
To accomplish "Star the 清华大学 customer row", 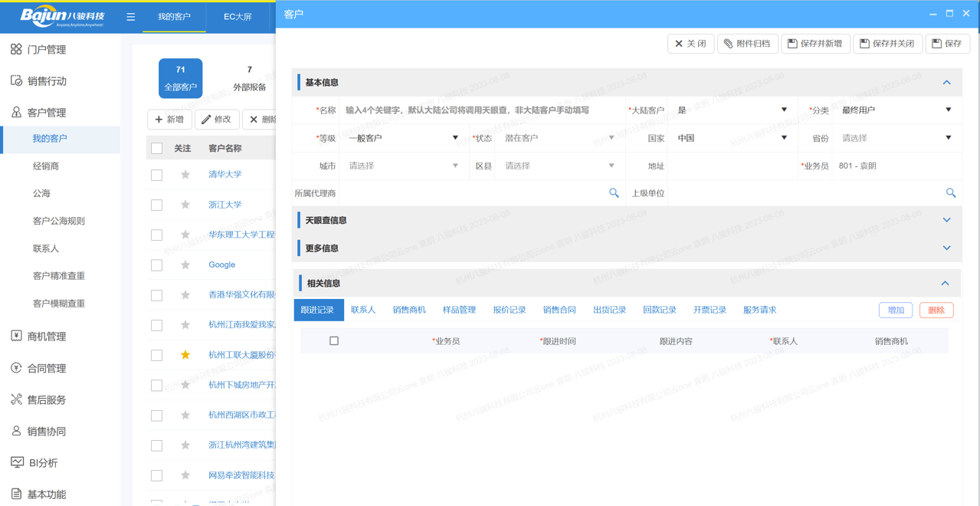I will pyautogui.click(x=185, y=175).
